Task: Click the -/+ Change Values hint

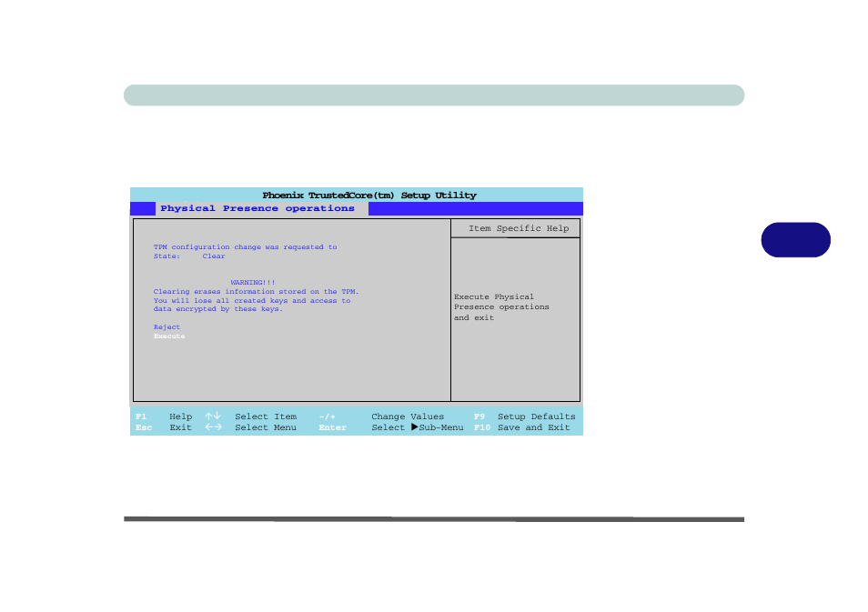Action: [x=381, y=416]
